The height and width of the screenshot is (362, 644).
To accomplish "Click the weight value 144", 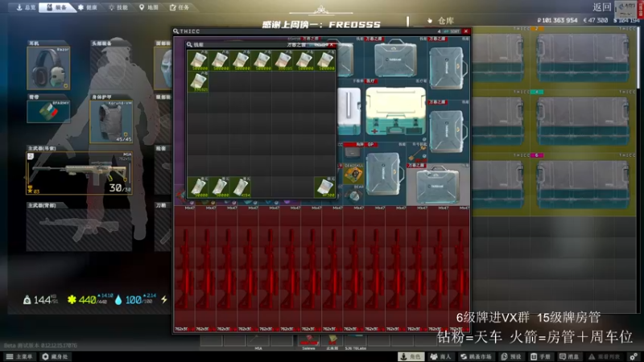I will [x=43, y=300].
